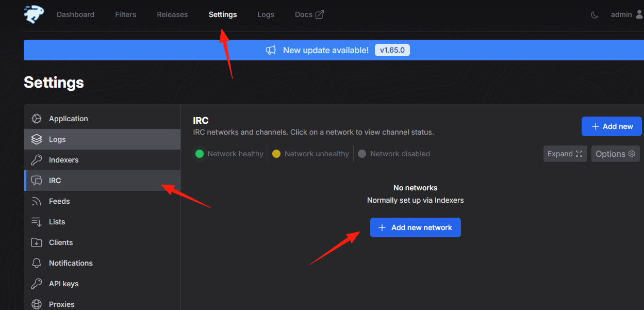Click the Add new network button
The image size is (644, 310).
(x=416, y=227)
